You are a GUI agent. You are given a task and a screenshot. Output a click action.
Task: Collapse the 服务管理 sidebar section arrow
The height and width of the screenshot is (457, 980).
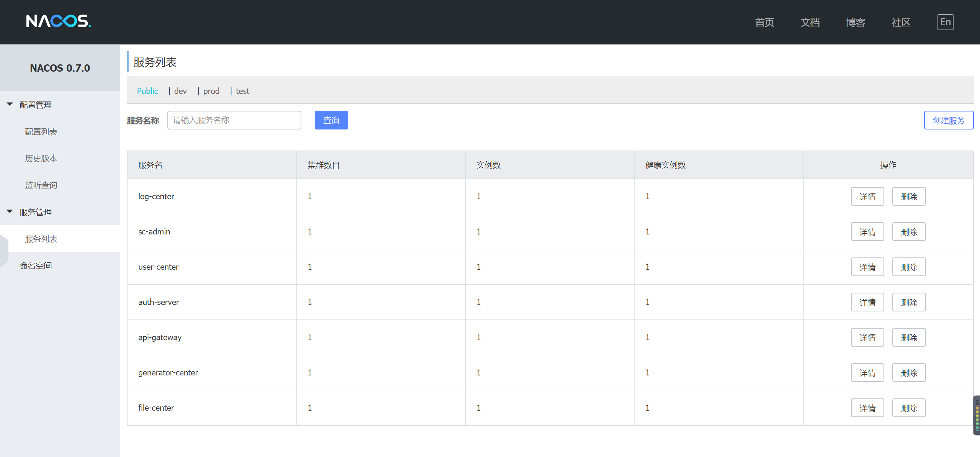[10, 211]
